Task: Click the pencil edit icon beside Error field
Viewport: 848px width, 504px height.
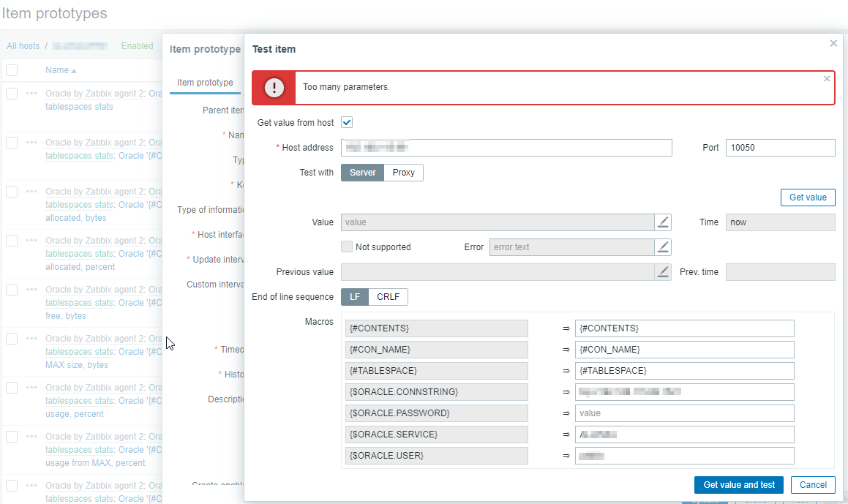Action: coord(663,247)
